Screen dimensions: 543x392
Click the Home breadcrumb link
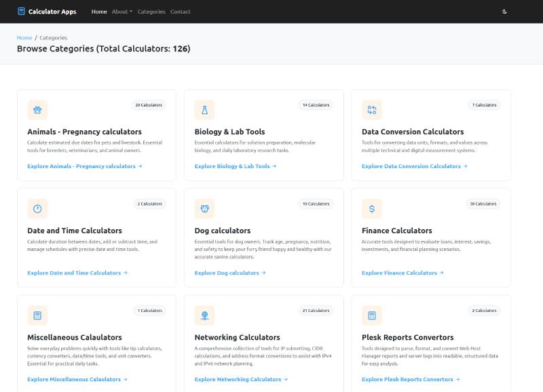[24, 38]
